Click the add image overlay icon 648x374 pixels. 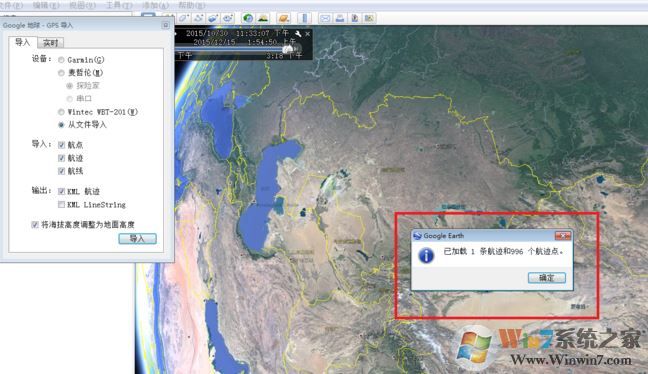click(213, 18)
